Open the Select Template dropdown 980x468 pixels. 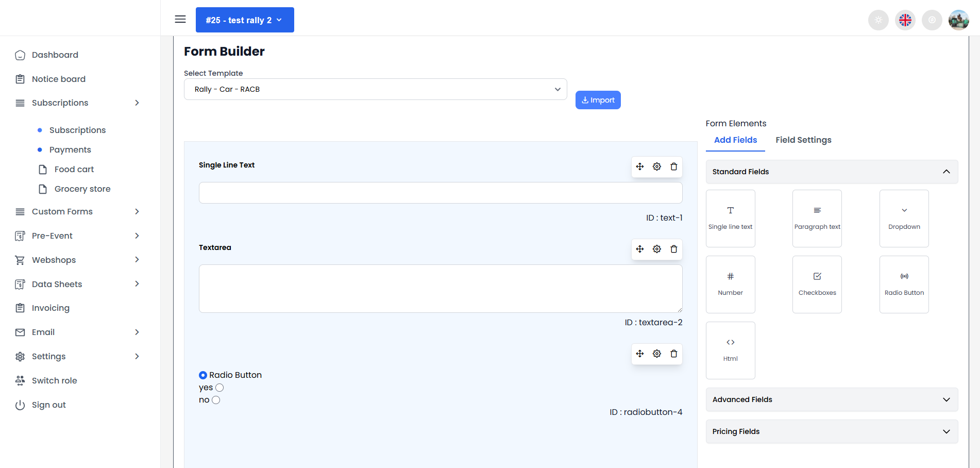point(375,89)
